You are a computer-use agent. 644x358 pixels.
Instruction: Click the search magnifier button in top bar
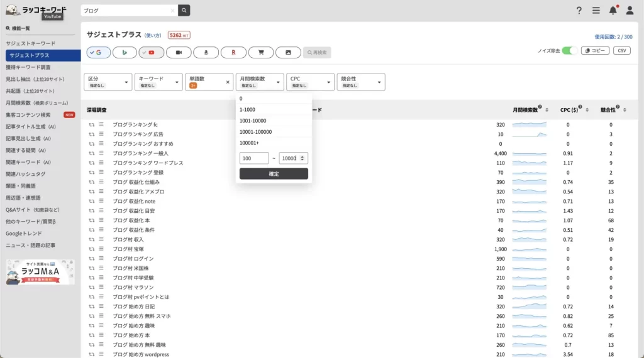coord(184,11)
